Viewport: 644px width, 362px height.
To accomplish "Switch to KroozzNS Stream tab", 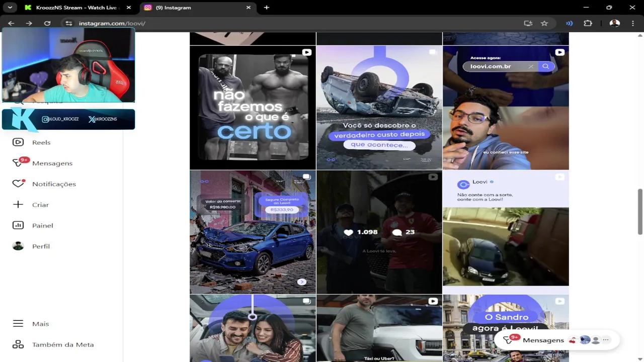I will coord(78,8).
